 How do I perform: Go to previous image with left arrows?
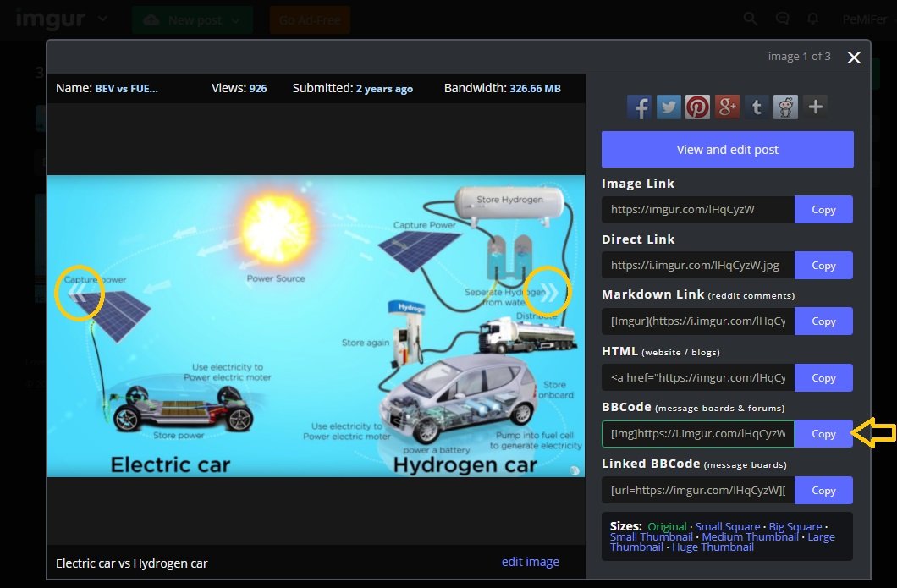pos(78,293)
